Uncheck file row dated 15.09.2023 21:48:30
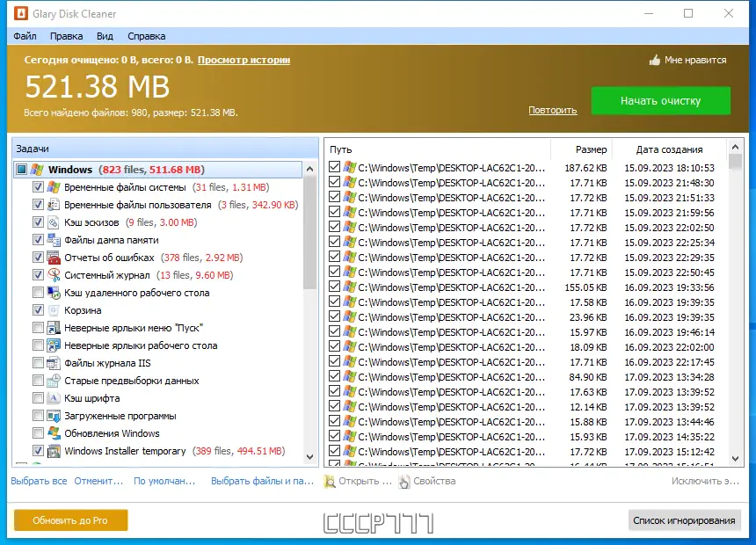 (334, 182)
